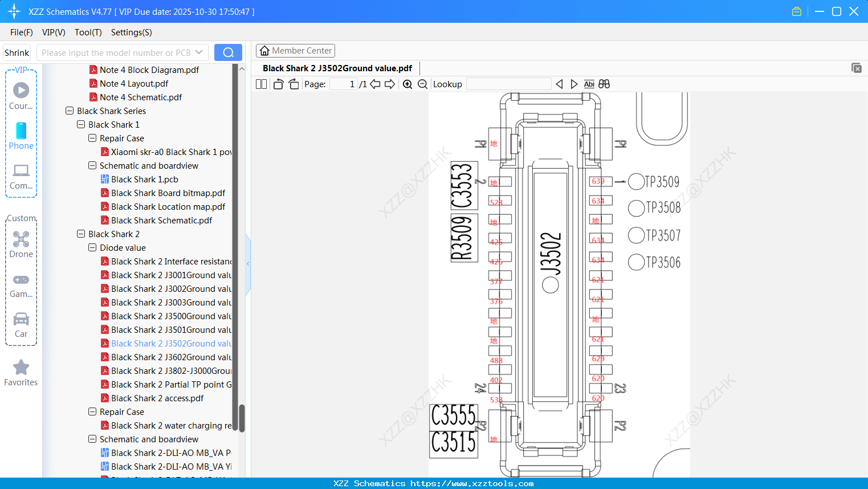This screenshot has height=489, width=868.
Task: Rotate page counterclockwise
Action: tap(278, 84)
